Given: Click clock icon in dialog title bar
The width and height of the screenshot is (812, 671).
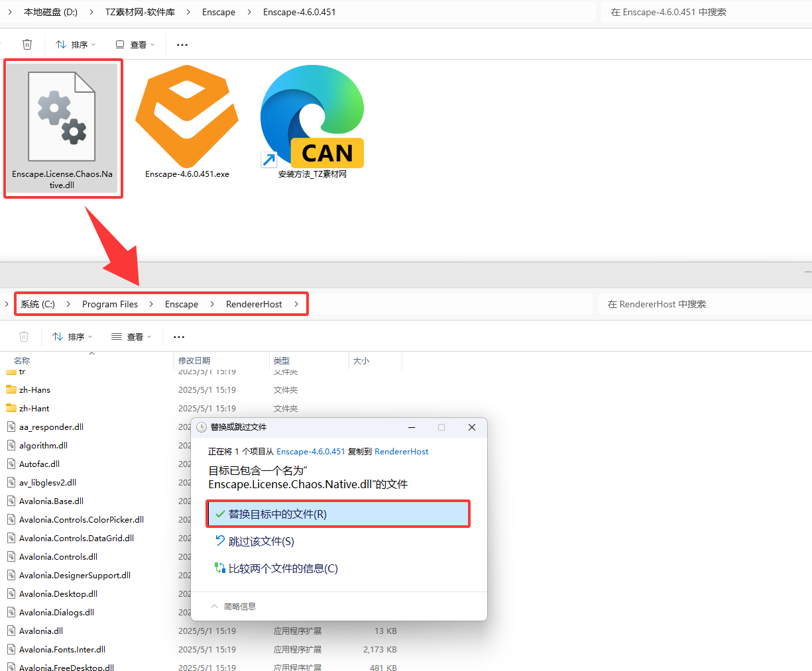Looking at the screenshot, I should tap(202, 427).
